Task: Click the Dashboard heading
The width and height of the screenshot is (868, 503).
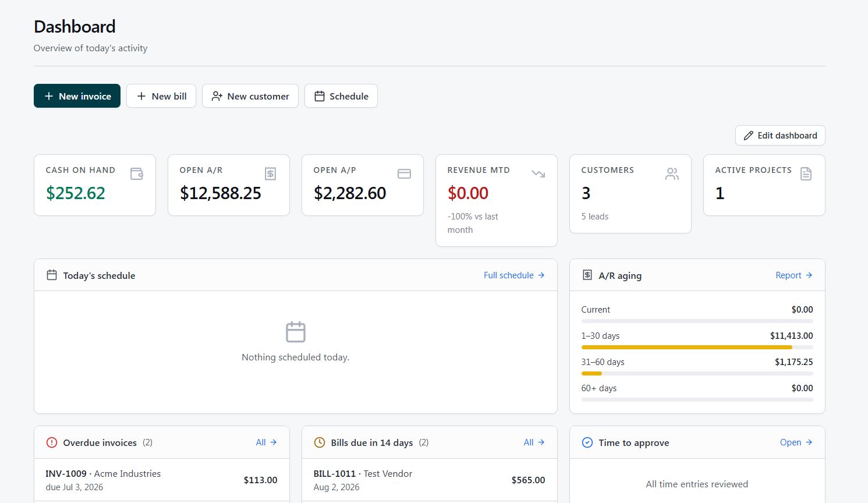Action: click(x=75, y=27)
